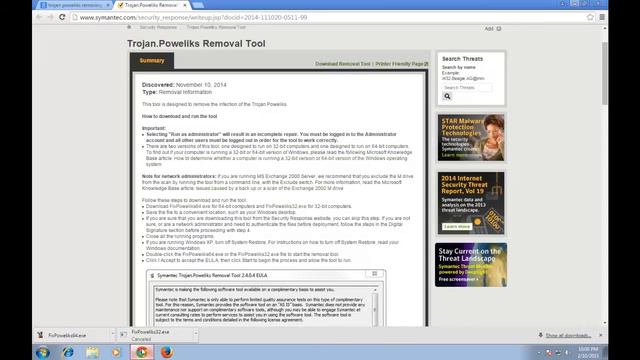Open the 2014 Internet Security Threat Report banner
Image resolution: width=640 pixels, height=360 pixels.
[471, 203]
